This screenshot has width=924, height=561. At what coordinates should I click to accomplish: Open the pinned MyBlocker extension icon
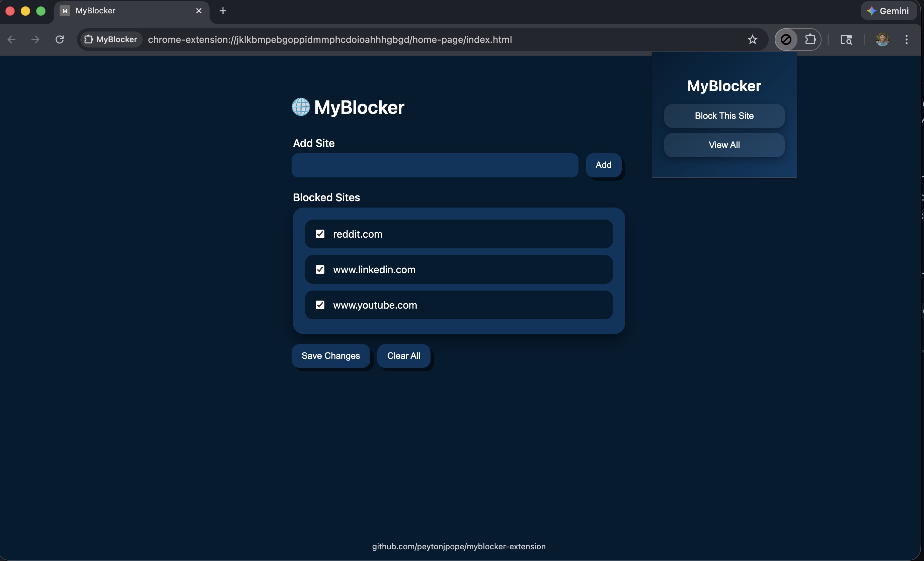[786, 39]
